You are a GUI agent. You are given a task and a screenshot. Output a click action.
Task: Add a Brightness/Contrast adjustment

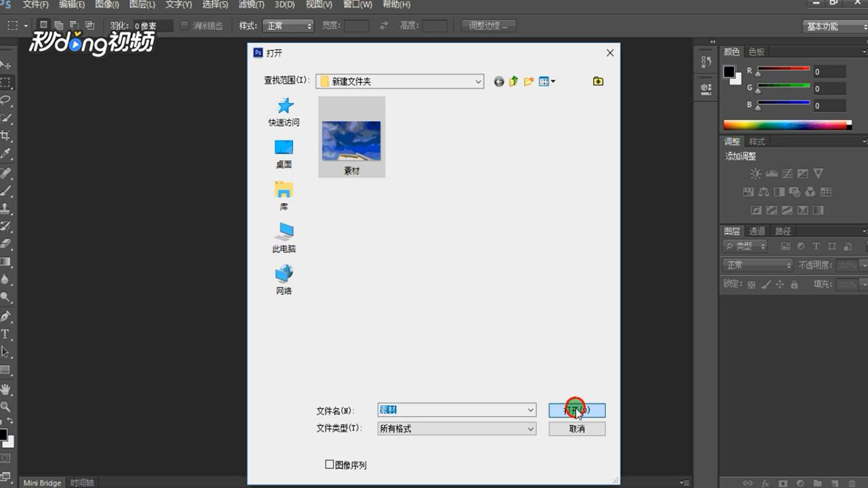pos(755,174)
